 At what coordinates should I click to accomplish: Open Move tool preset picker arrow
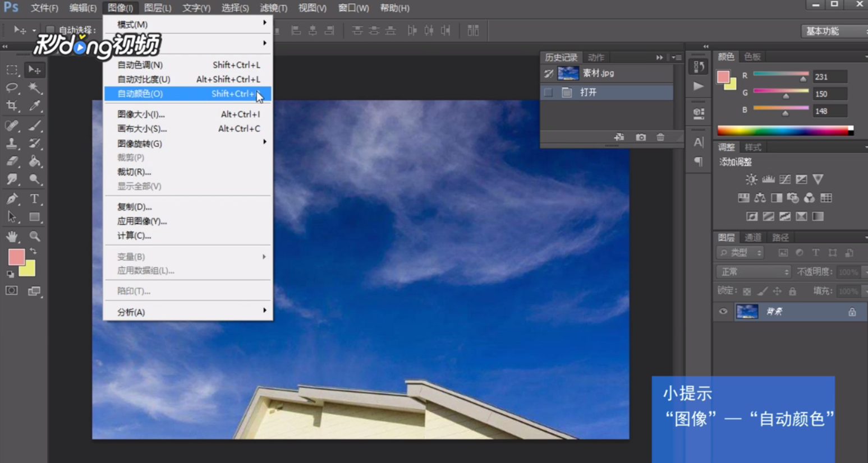[34, 30]
